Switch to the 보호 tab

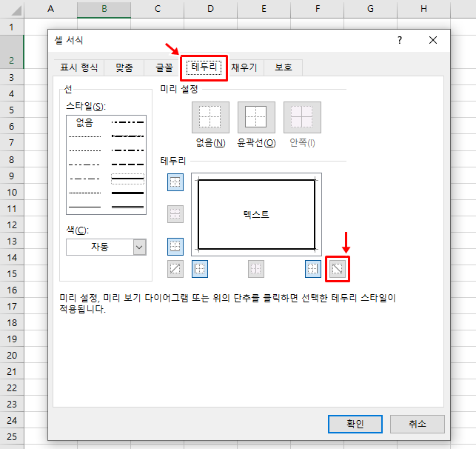pyautogui.click(x=284, y=67)
